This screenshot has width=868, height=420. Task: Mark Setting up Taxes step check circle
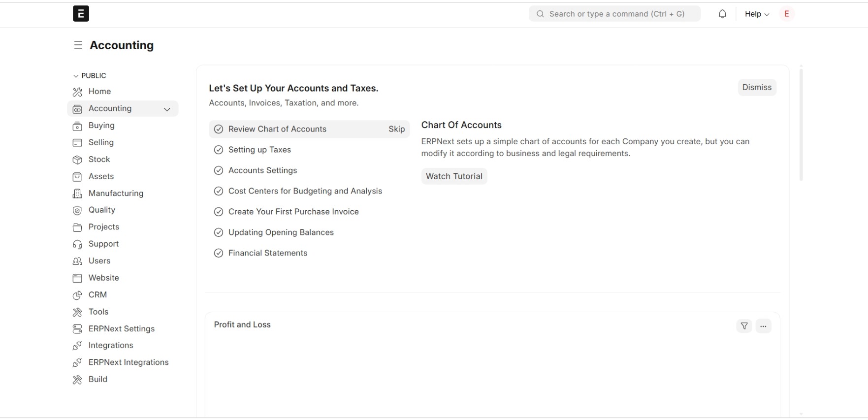pos(219,150)
